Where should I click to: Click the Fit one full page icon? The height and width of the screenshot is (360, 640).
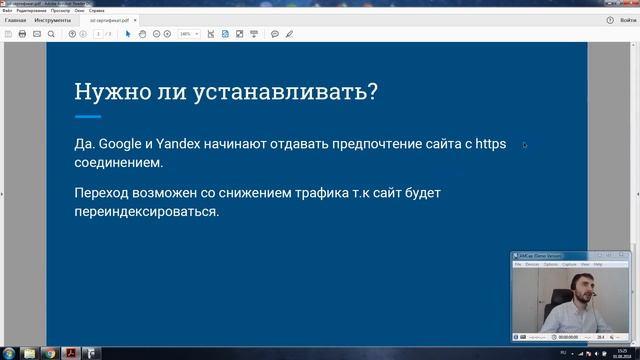pos(225,34)
